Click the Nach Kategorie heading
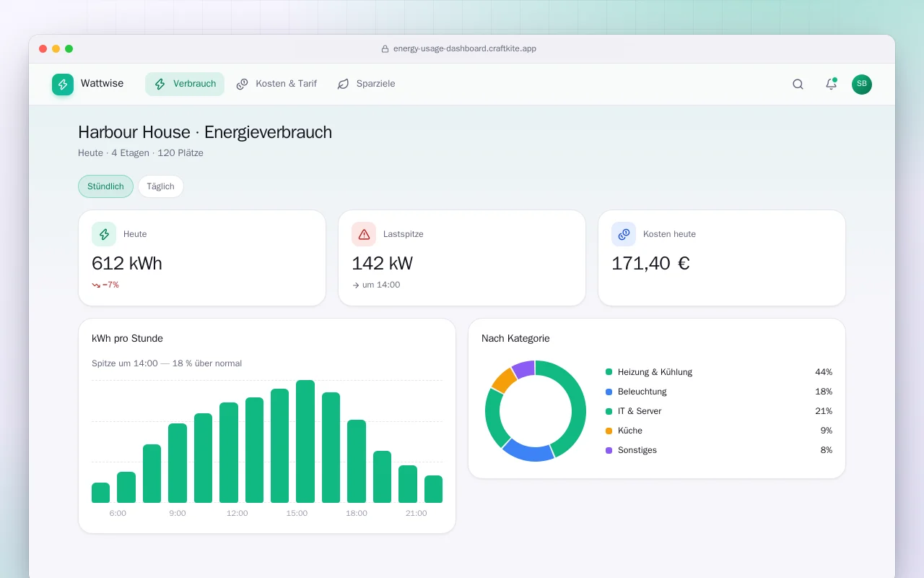 515,338
